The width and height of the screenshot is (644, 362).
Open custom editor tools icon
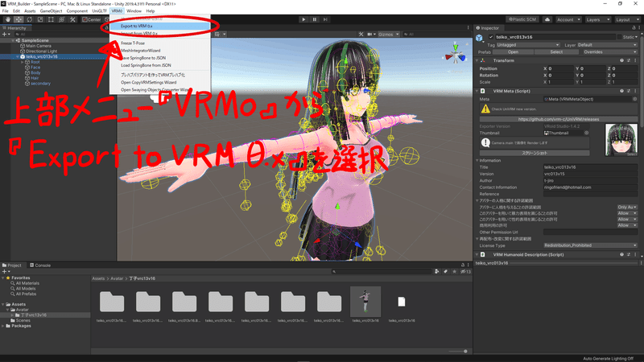click(x=72, y=19)
